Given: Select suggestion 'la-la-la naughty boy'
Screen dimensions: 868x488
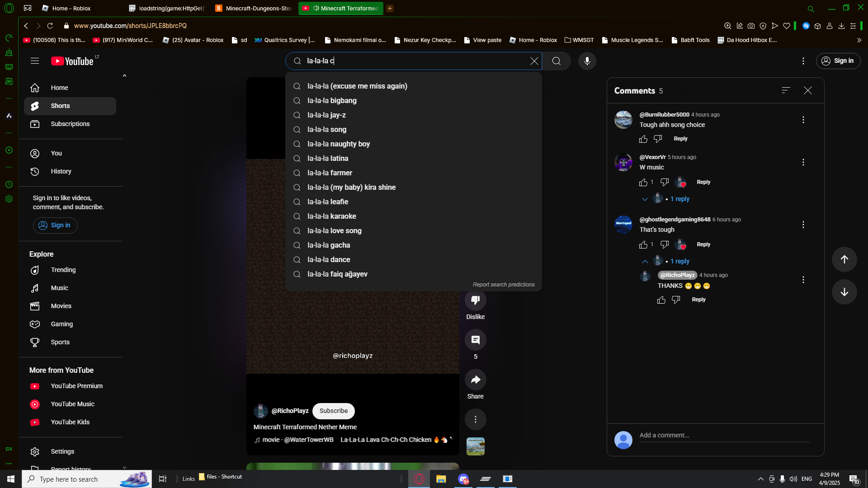Looking at the screenshot, I should tap(413, 144).
